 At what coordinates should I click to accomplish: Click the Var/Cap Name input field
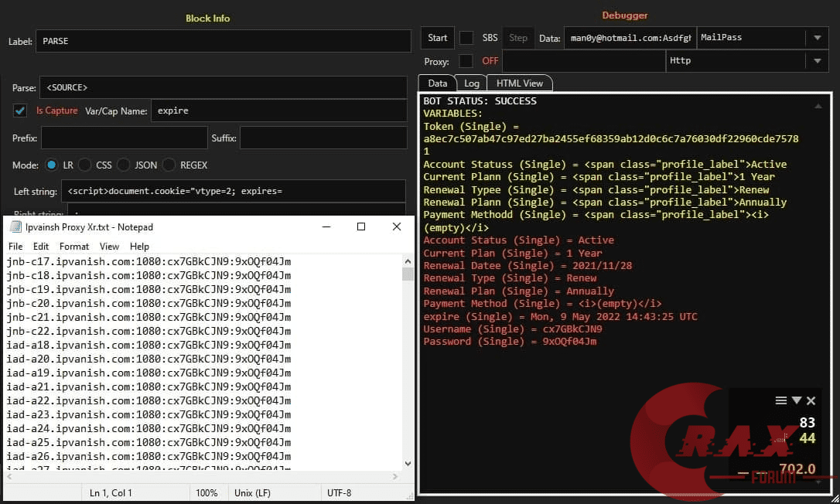[278, 111]
